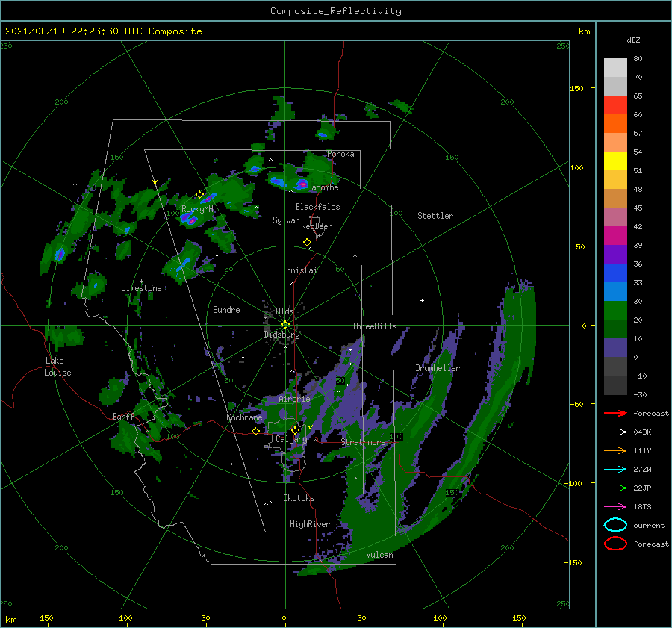Click the Stettler city label
Screen dimensions: 672x628
[x=435, y=216]
